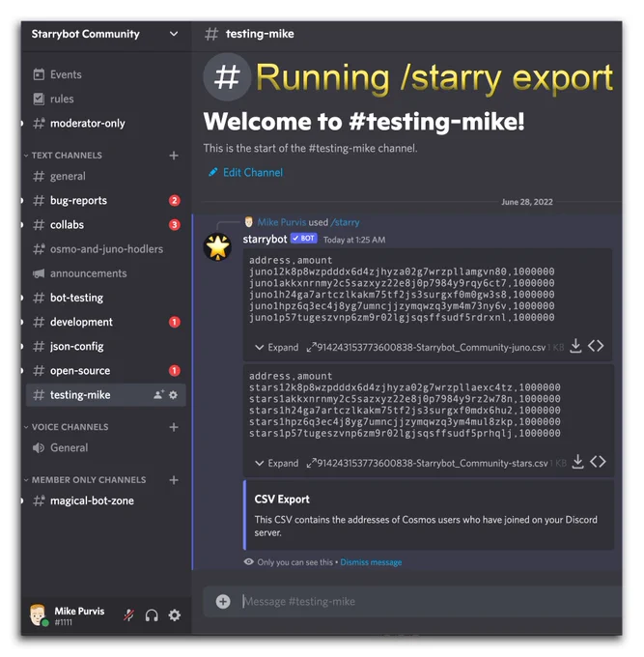Click the Edit Channel link
Image resolution: width=644 pixels, height=657 pixels.
coord(253,172)
